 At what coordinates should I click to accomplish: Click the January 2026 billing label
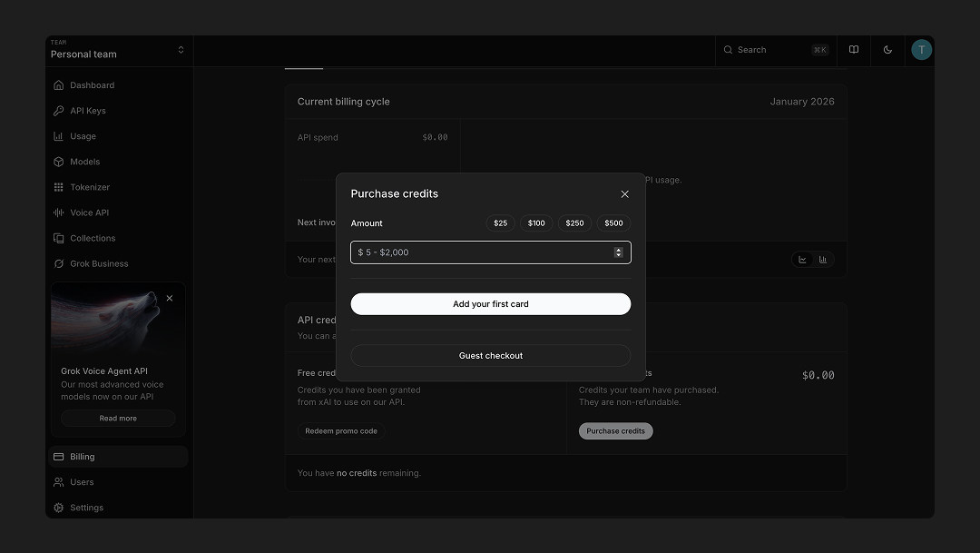click(802, 102)
